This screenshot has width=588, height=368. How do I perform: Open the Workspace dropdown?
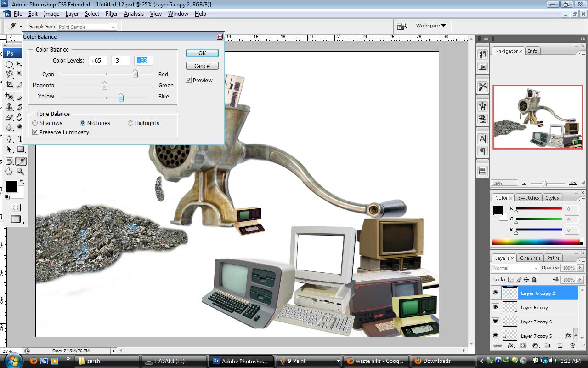click(430, 26)
